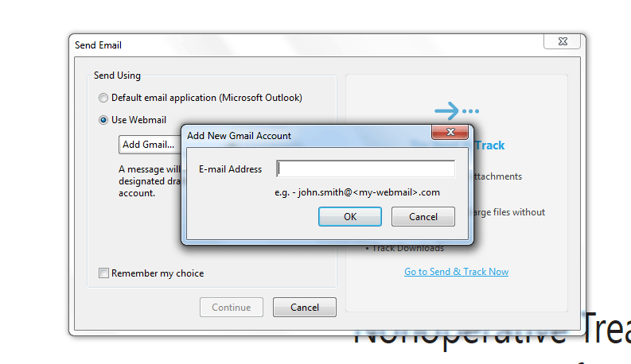Click the e.g. john.smith example text
Screen dimensions: 631x364
357,192
